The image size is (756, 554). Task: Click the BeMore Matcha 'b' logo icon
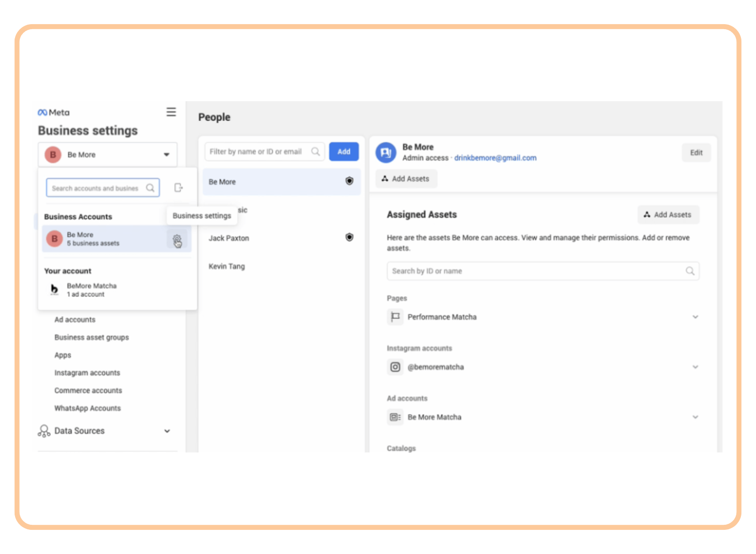(x=54, y=290)
